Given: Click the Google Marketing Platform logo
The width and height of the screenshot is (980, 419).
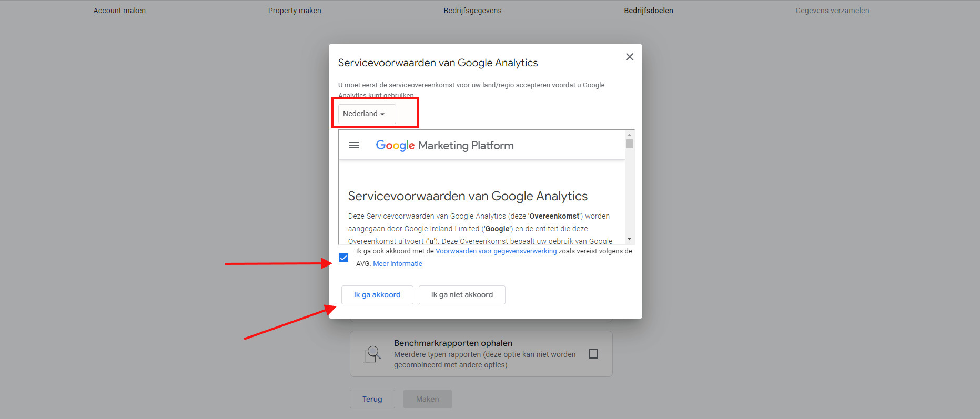Looking at the screenshot, I should coord(444,146).
